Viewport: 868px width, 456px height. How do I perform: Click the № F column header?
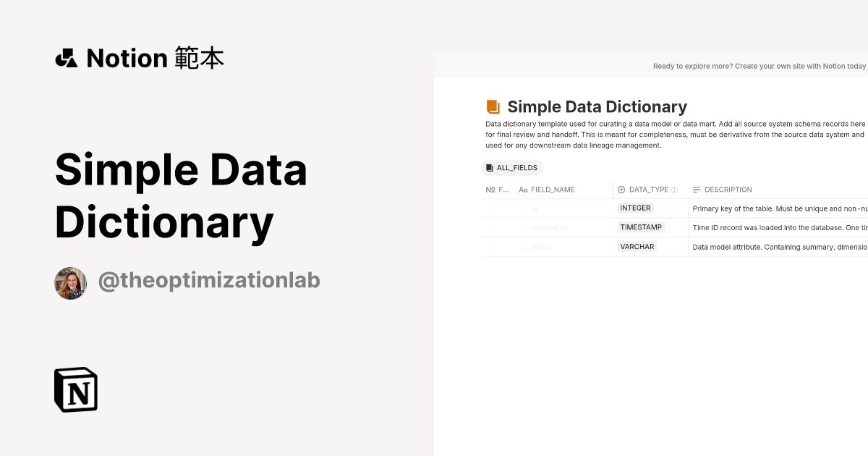coord(495,189)
